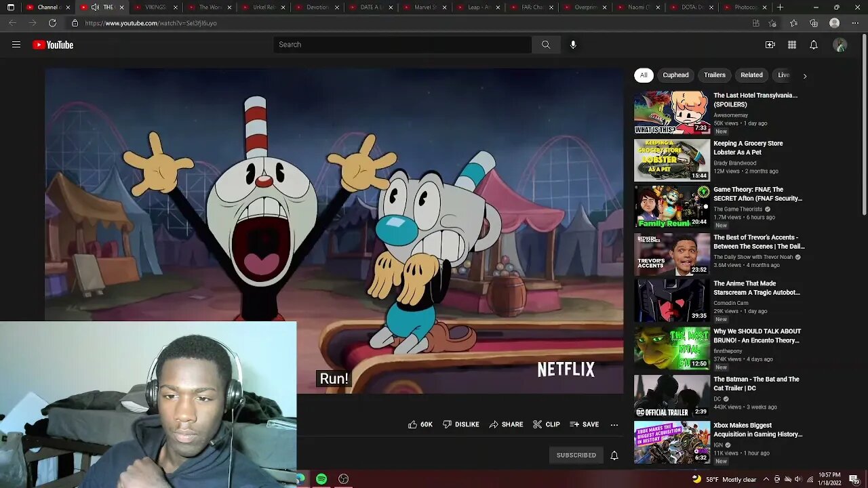Open The Batman Bat and Cat Trailer title
The height and width of the screenshot is (488, 868).
pyautogui.click(x=756, y=384)
